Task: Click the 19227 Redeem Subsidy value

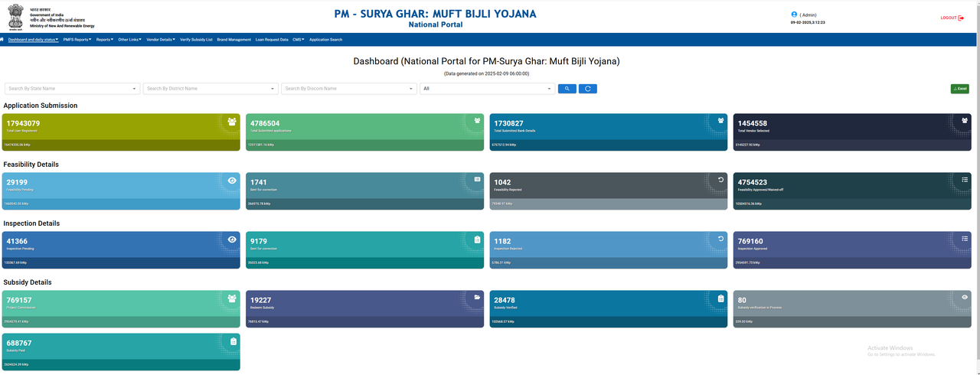Action: (261, 300)
